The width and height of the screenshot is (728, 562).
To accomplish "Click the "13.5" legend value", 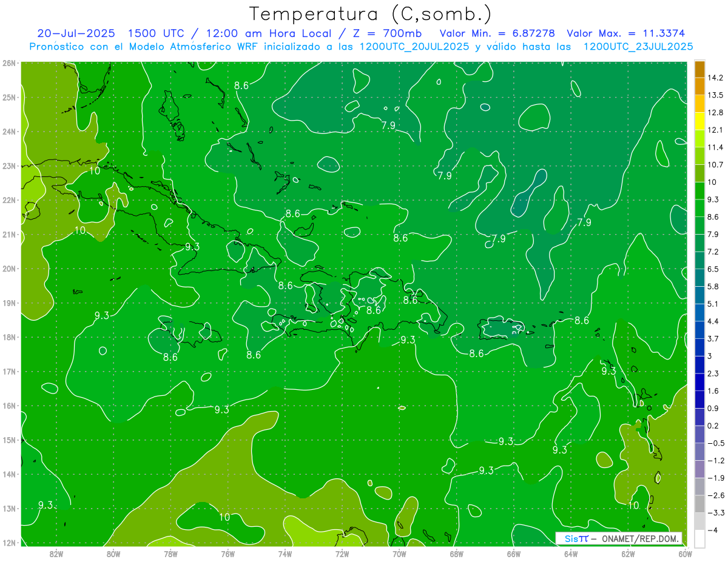I will pos(715,95).
